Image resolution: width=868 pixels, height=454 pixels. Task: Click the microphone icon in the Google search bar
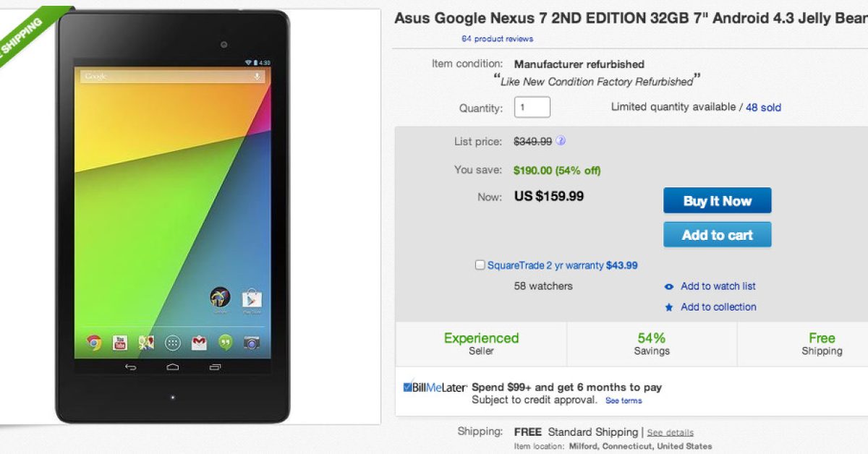point(257,77)
